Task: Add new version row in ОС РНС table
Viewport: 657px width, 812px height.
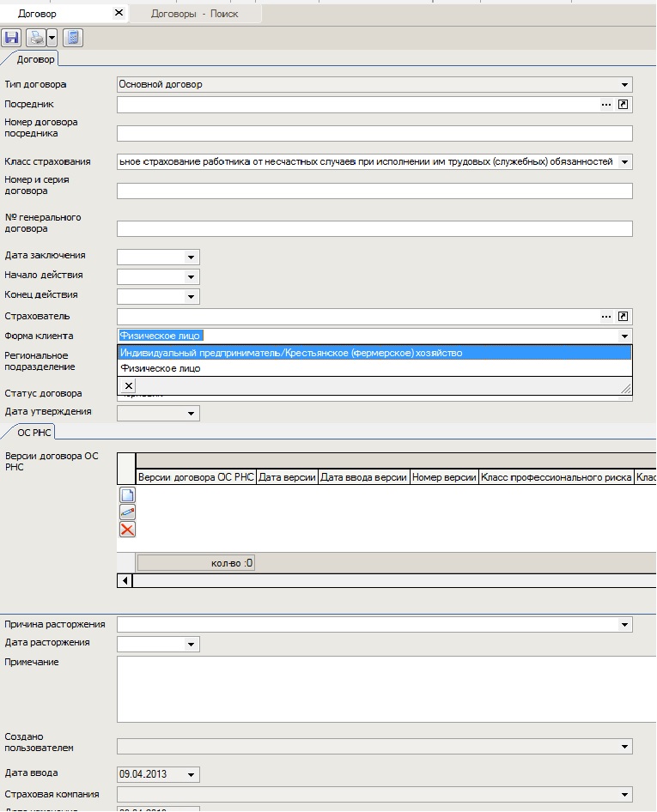Action: tap(127, 494)
